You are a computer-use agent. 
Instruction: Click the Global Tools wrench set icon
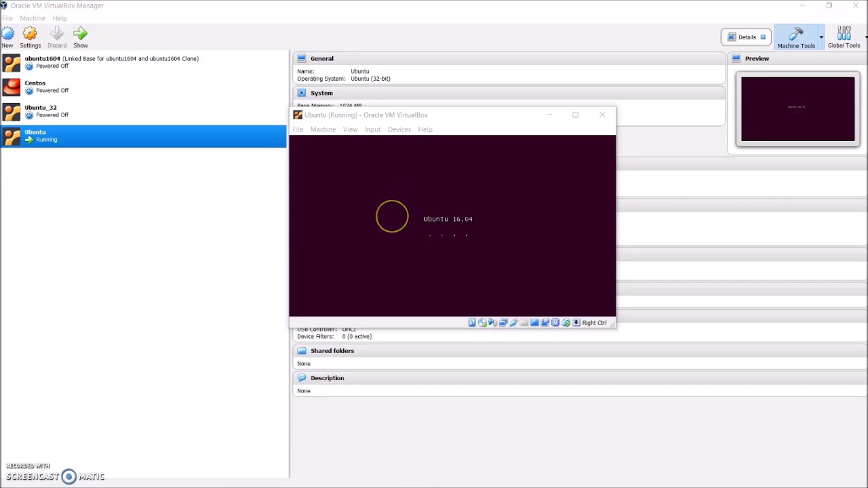pyautogui.click(x=844, y=33)
